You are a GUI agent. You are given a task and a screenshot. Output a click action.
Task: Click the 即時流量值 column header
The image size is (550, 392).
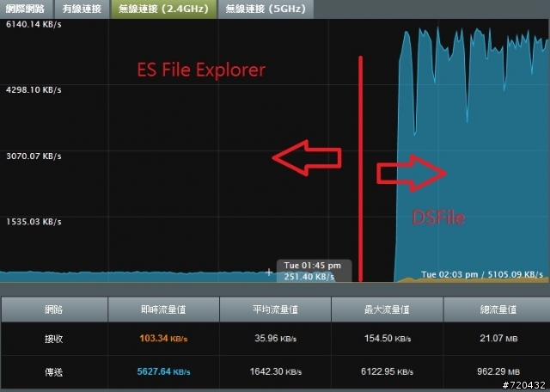(x=163, y=309)
